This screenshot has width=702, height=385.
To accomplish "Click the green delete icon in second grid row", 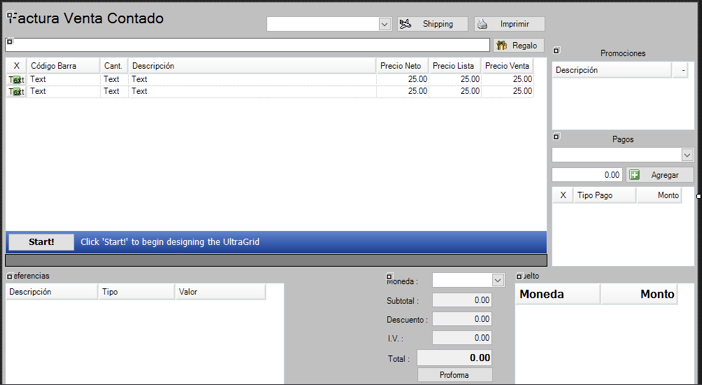I will tap(17, 92).
